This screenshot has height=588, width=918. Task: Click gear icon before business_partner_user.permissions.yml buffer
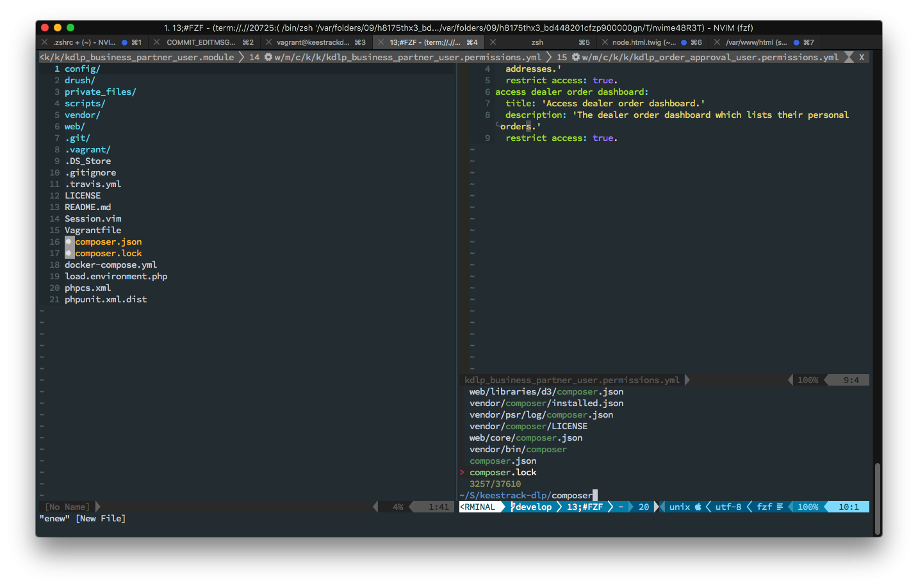click(268, 57)
